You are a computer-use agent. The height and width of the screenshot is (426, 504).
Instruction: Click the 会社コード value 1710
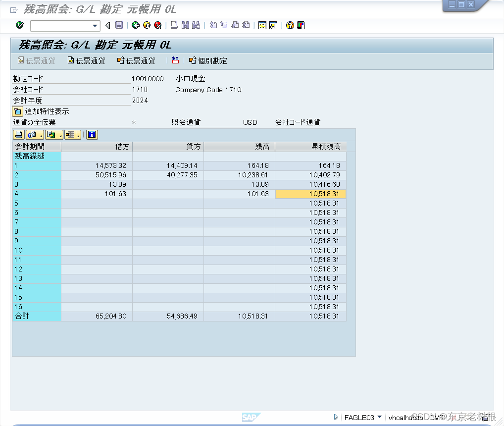[x=140, y=90]
